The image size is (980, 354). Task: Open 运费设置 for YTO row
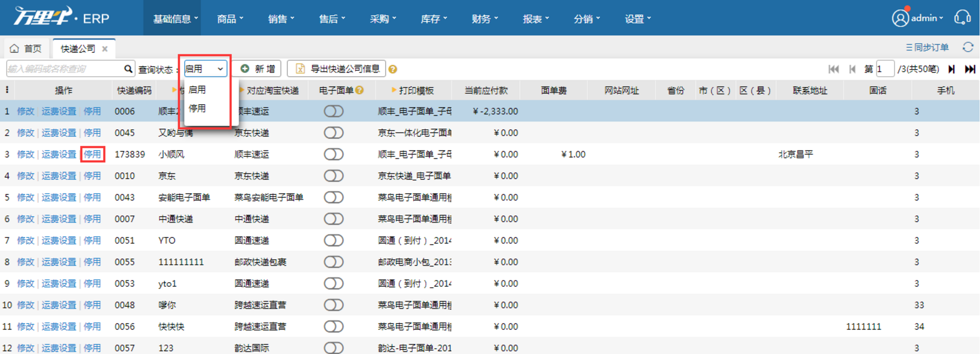59,241
